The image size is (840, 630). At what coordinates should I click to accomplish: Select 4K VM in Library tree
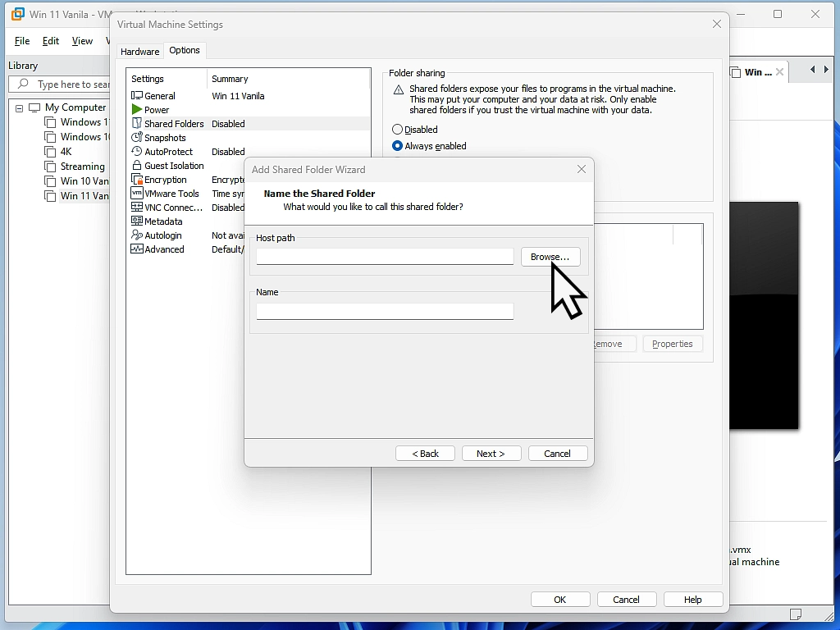[x=66, y=152]
